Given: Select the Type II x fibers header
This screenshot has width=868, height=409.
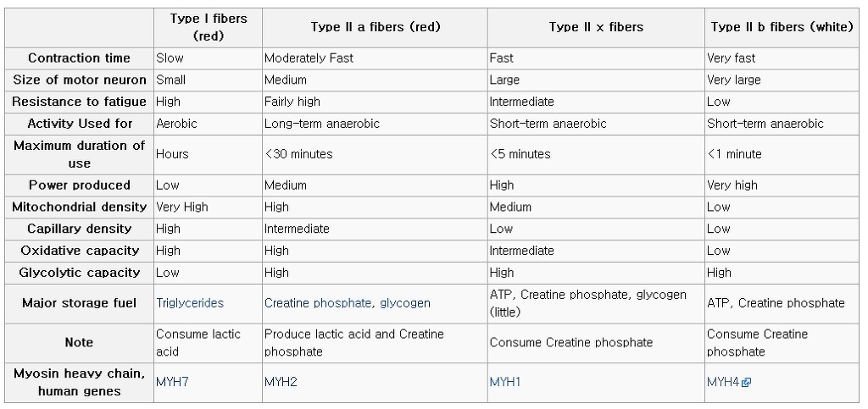Looking at the screenshot, I should [596, 27].
